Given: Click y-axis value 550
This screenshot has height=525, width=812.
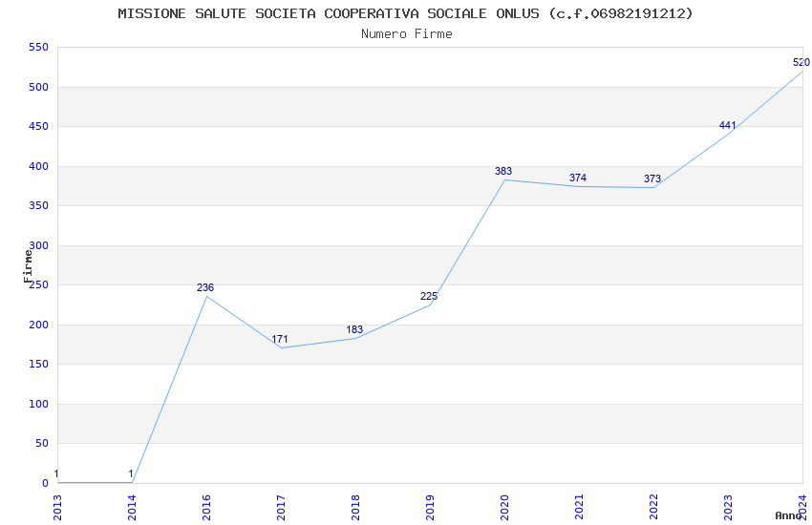Looking at the screenshot, I should (x=38, y=47).
